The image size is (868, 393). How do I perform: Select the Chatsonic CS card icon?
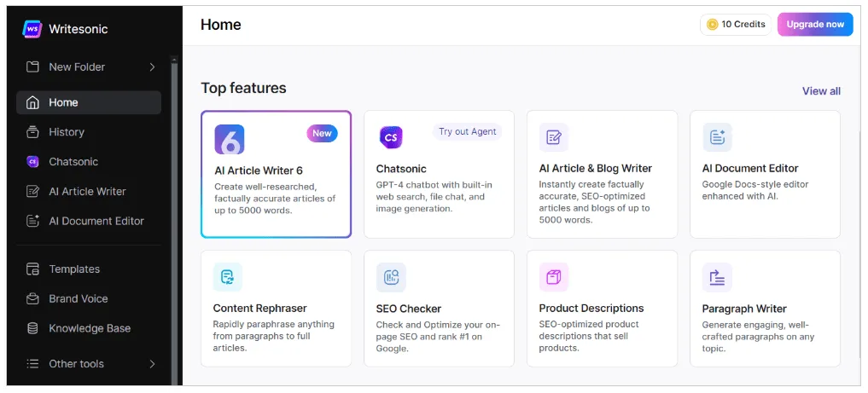[x=391, y=137]
